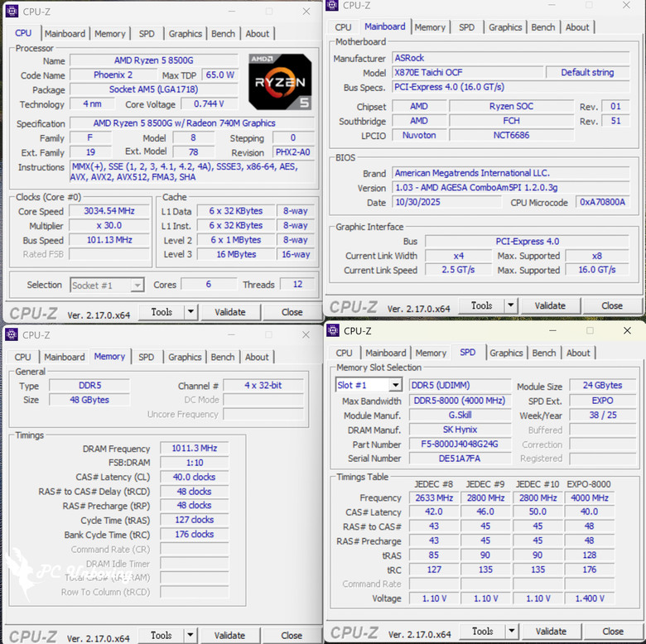Minimize the SPD CPU-Z window
Viewport: 646px width, 644px height.
pyautogui.click(x=552, y=330)
